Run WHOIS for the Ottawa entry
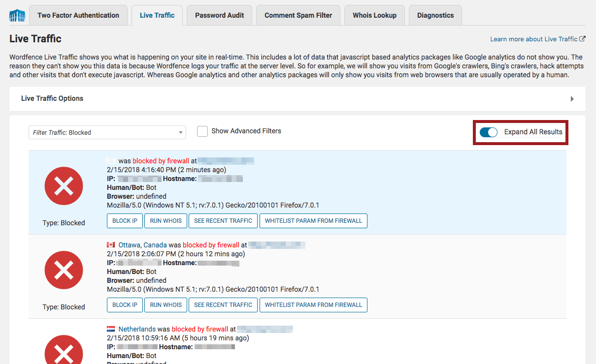The height and width of the screenshot is (364, 596). pos(166,305)
